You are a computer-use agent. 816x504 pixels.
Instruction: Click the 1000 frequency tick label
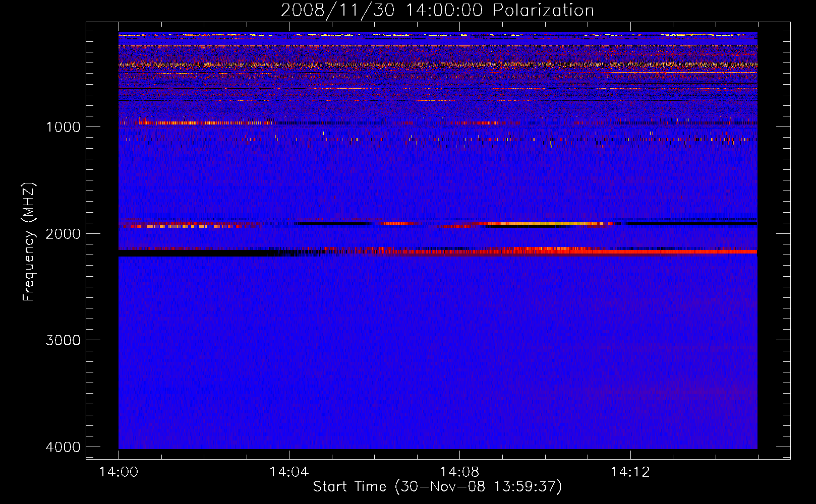(x=63, y=127)
